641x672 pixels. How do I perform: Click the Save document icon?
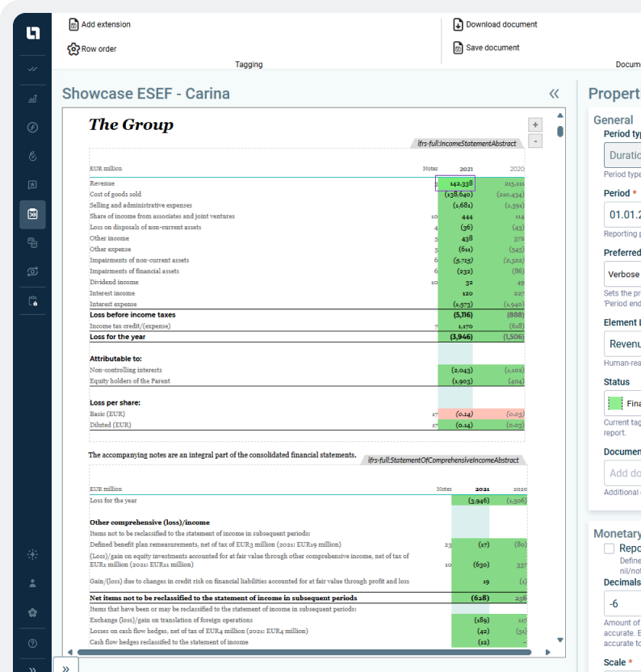click(458, 48)
